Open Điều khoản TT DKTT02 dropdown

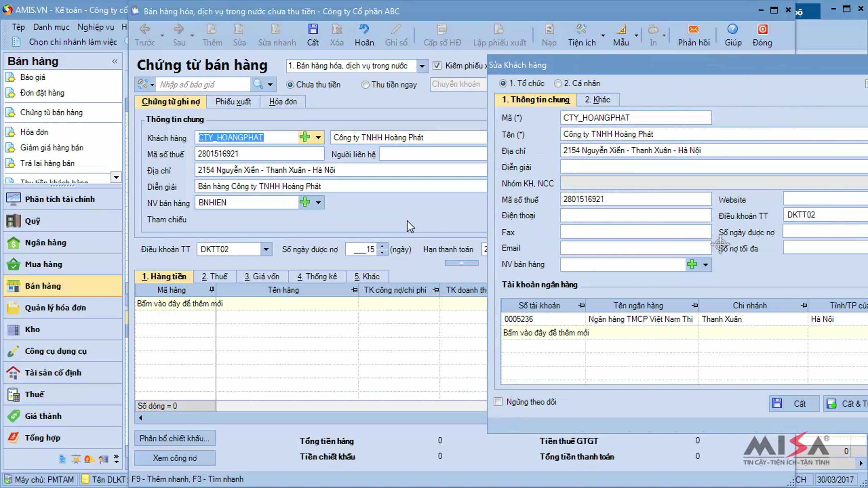266,249
